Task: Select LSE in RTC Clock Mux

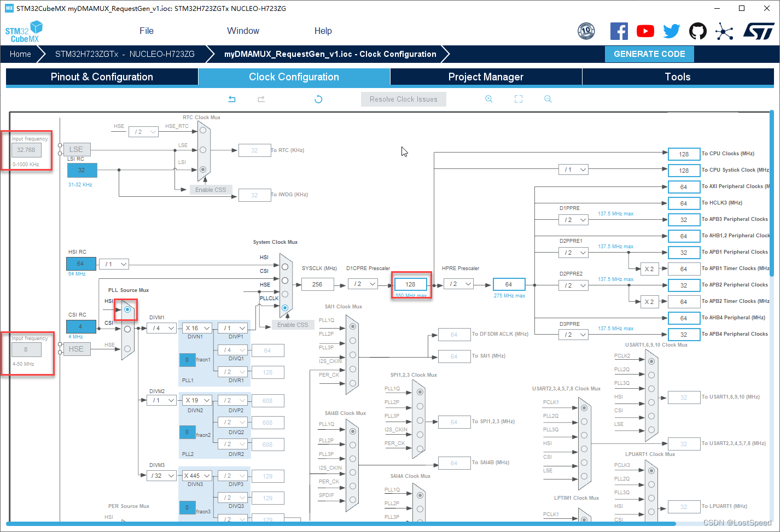Action: point(203,150)
